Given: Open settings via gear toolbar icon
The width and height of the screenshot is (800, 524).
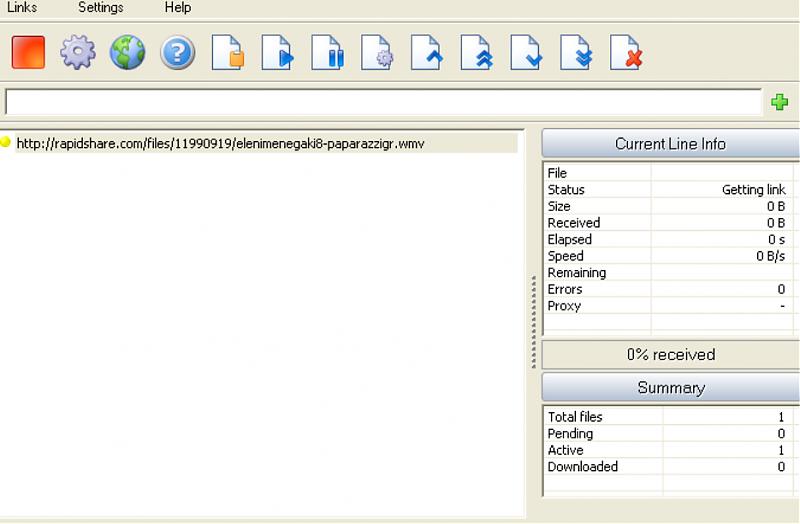Looking at the screenshot, I should 78,52.
